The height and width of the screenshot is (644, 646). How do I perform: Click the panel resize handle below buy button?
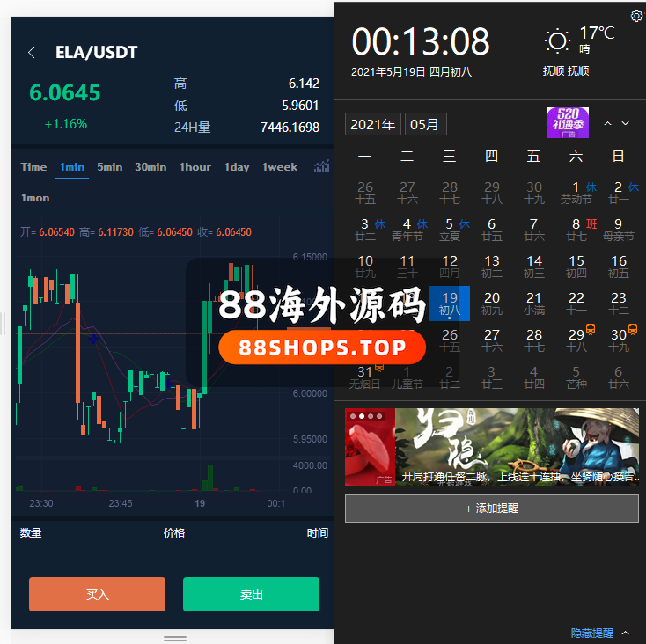click(175, 638)
